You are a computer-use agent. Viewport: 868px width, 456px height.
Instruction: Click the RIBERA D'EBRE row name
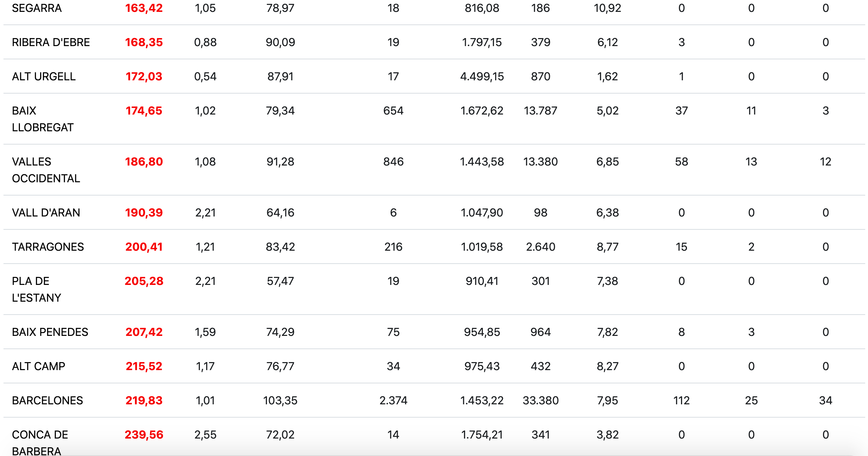[51, 42]
